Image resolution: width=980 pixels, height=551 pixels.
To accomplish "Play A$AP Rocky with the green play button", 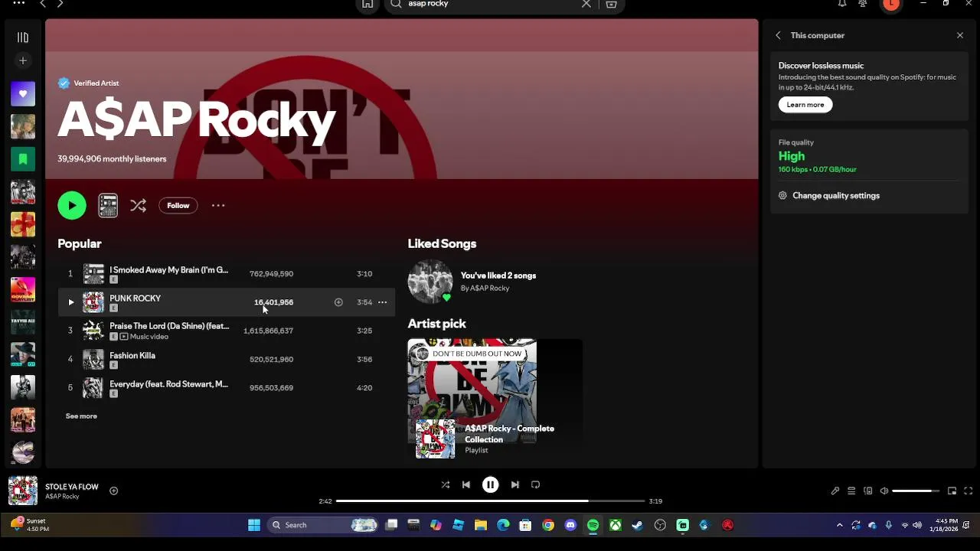I will 72,205.
